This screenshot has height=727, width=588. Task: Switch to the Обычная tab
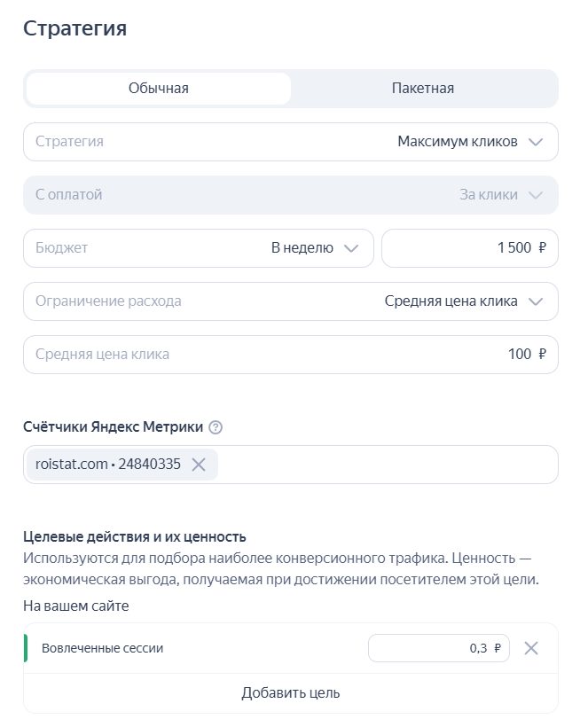coord(158,89)
